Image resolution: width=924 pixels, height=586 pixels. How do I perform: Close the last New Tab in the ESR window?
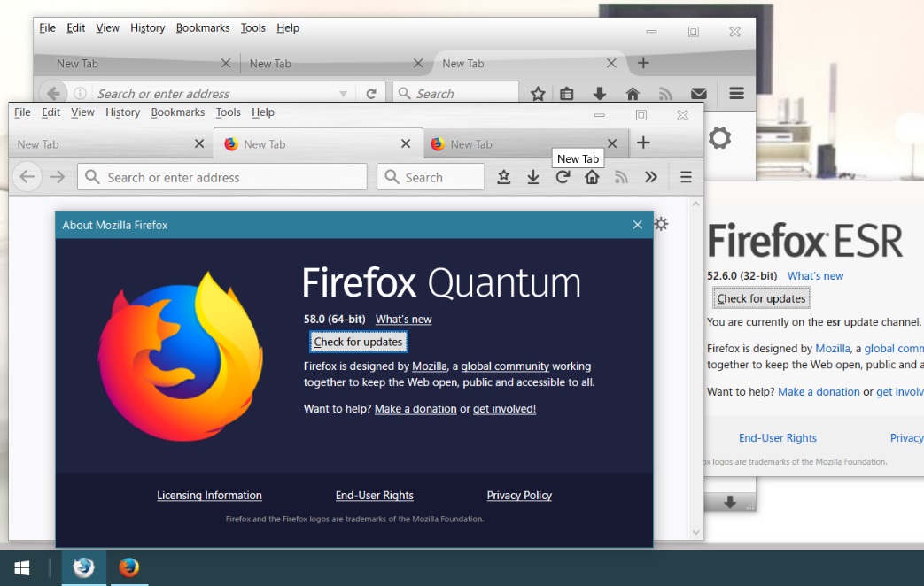[611, 63]
